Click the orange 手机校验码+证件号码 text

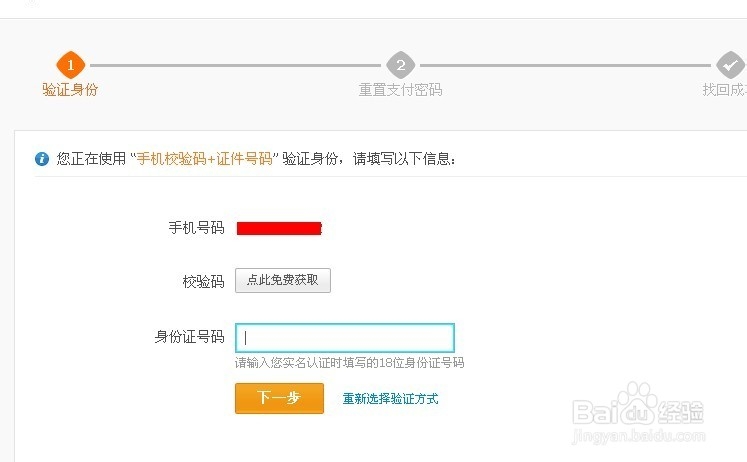[x=204, y=159]
